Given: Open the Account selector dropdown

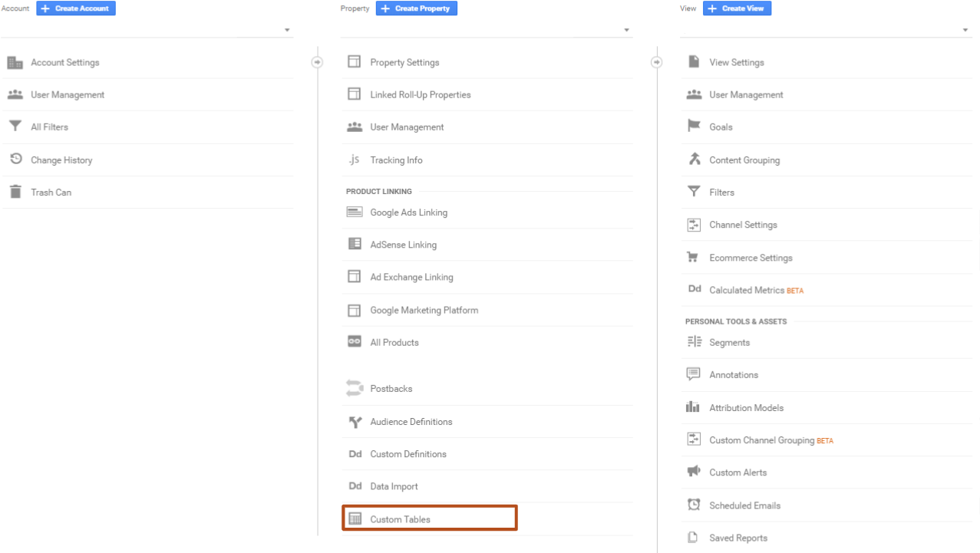Looking at the screenshot, I should coord(287,31).
